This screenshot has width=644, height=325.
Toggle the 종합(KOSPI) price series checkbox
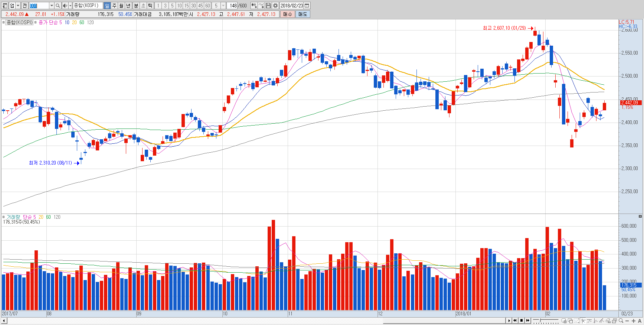point(4,23)
